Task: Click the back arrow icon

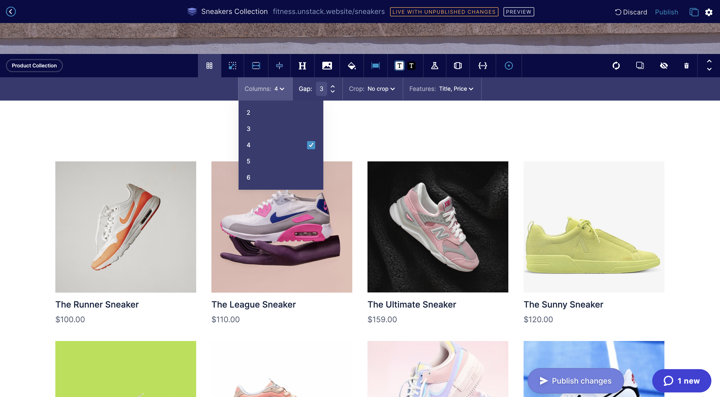Action: [x=11, y=11]
